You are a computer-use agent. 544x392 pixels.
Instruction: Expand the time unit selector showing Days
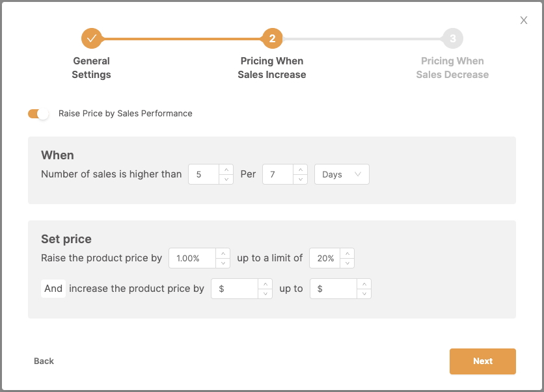(x=341, y=174)
